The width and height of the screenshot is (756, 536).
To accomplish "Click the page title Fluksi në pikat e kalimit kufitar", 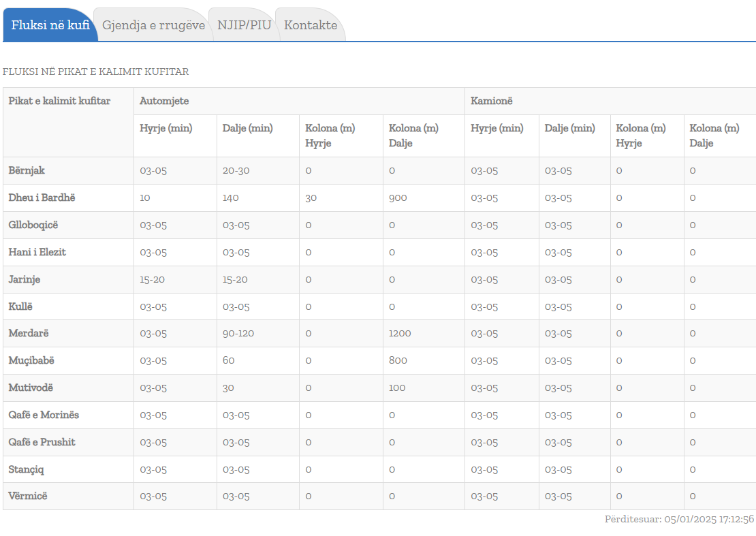I will 96,72.
